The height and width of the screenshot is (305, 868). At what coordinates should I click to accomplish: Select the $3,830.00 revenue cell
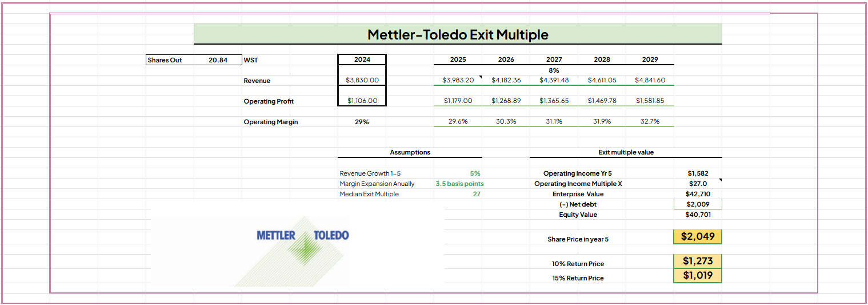tap(362, 81)
